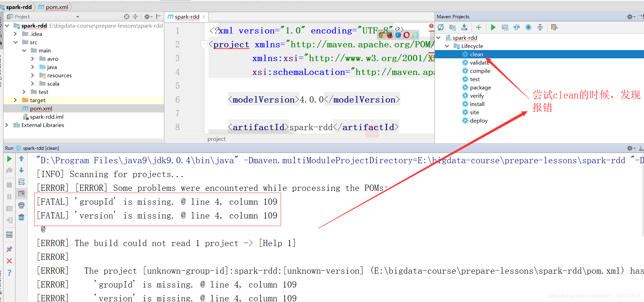Open Maven settings wrench icon
Image resolution: width=644 pixels, height=302 pixels.
point(555,27)
